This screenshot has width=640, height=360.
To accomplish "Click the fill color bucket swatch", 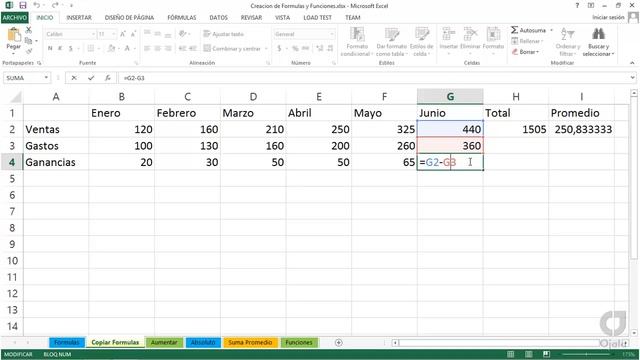I will 111,49.
